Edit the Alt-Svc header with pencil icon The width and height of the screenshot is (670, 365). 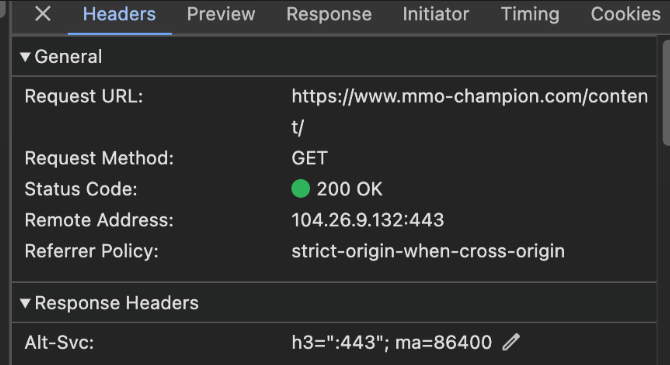click(511, 342)
